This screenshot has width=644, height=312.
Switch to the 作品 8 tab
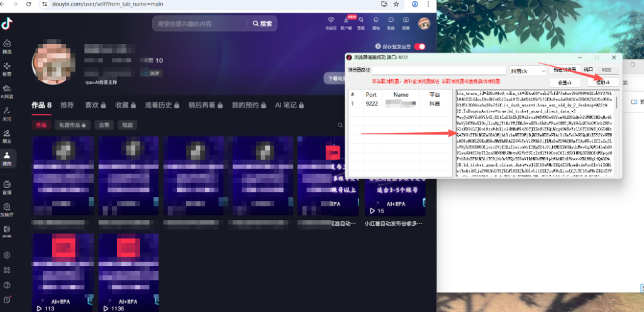[42, 105]
